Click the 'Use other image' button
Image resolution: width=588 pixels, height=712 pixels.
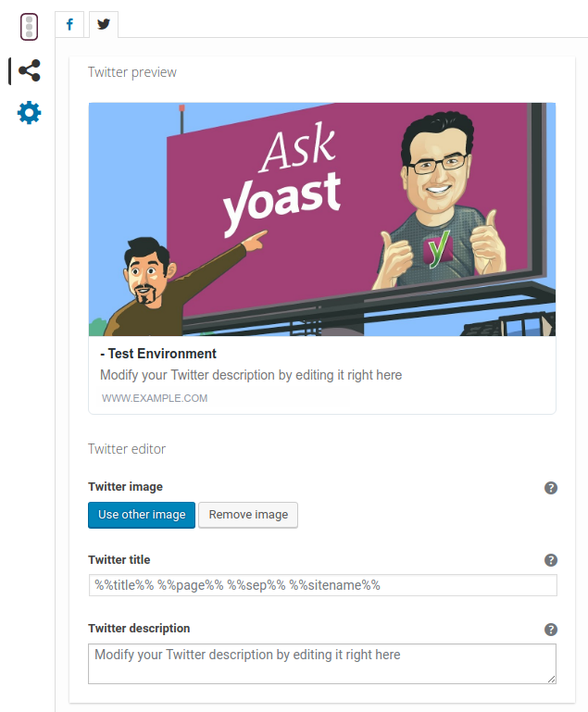142,515
